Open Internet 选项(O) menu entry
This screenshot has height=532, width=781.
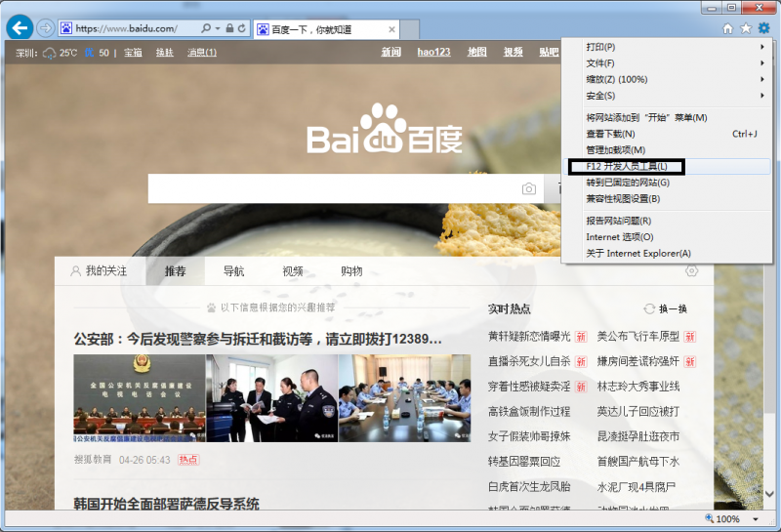pos(667,237)
